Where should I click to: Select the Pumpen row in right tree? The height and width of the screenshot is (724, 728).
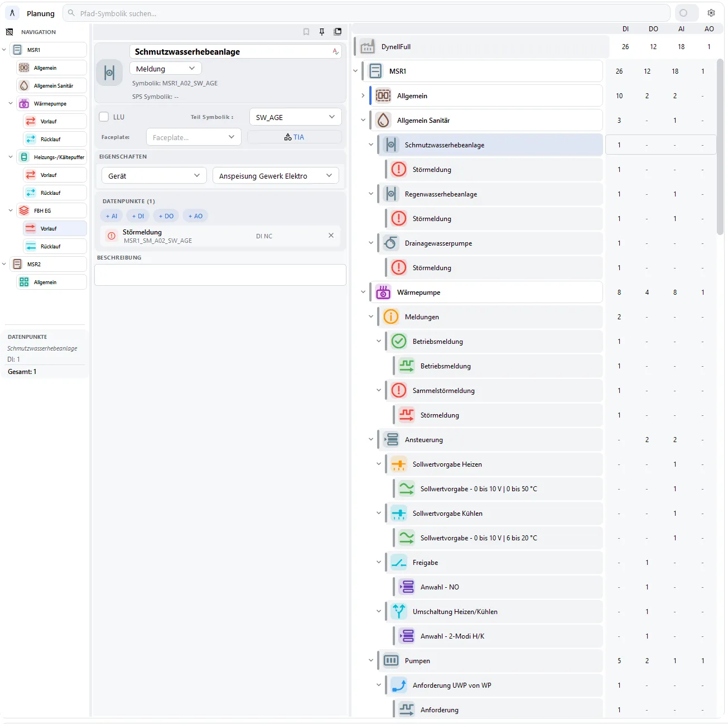490,660
